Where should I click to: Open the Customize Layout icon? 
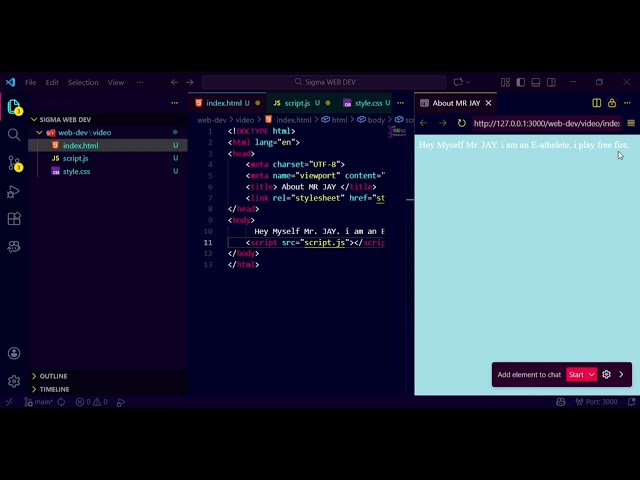coord(505,82)
